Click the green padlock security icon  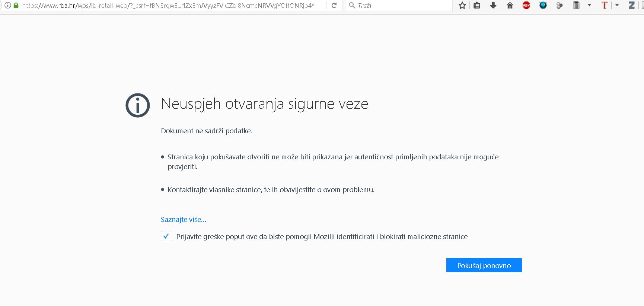[x=16, y=6]
